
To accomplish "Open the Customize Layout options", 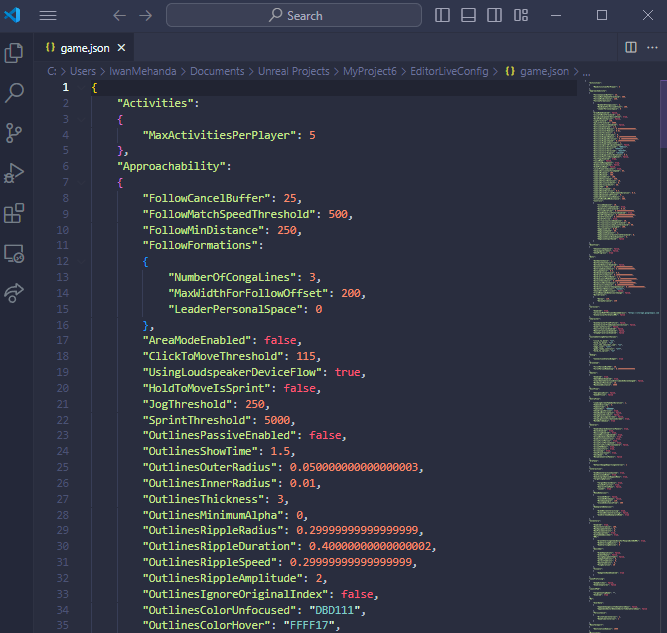I will pyautogui.click(x=520, y=16).
